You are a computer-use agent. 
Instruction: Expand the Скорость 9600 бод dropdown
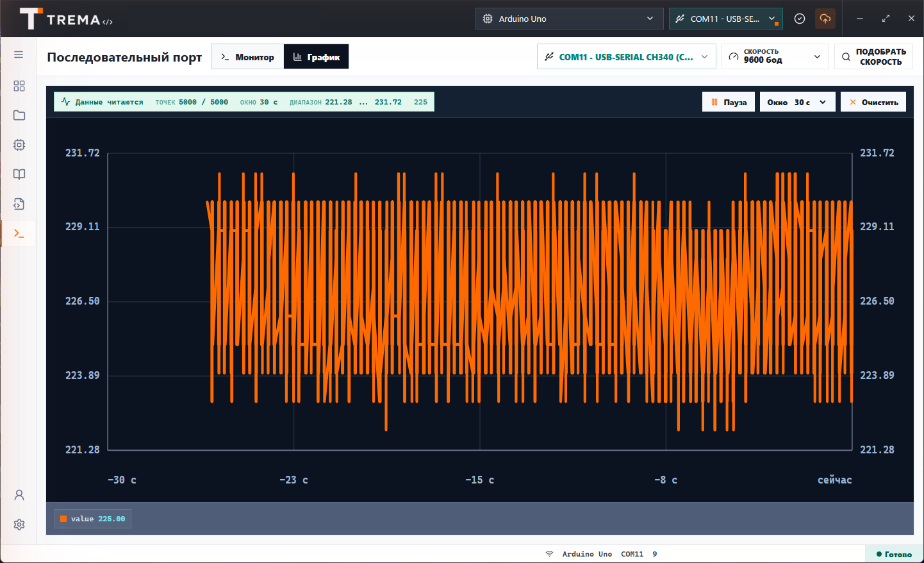click(x=775, y=56)
